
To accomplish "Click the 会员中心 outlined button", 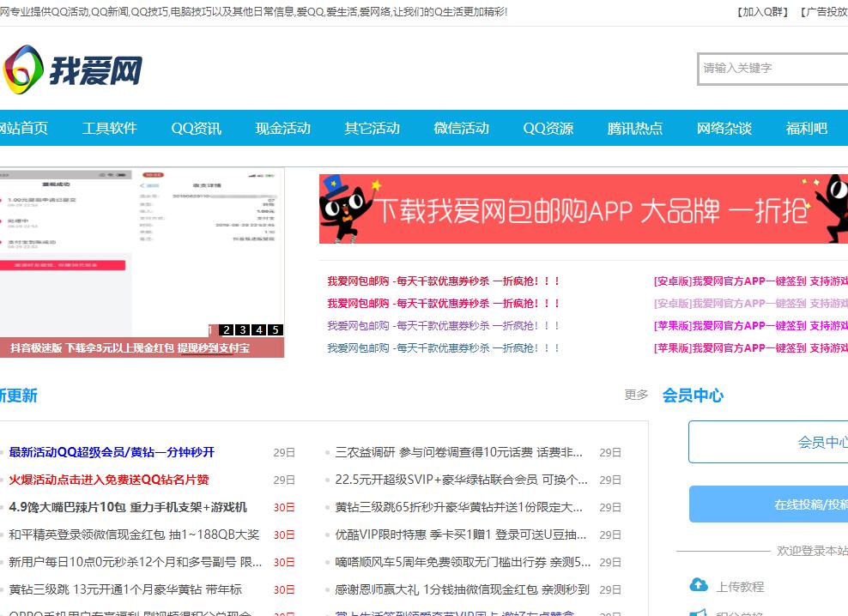I will point(768,442).
